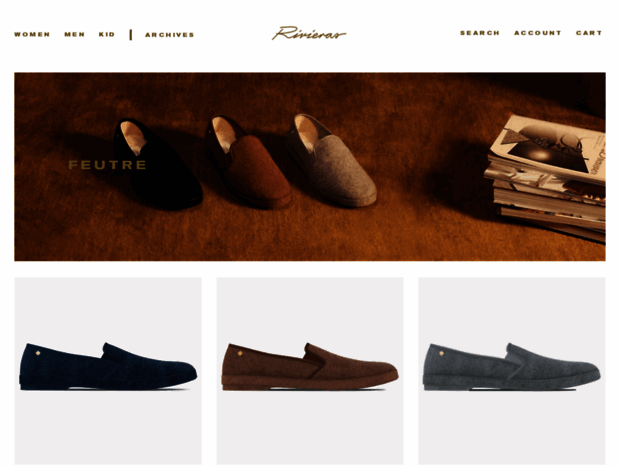Open the WOMEN menu
The height and width of the screenshot is (466, 620).
tap(32, 34)
